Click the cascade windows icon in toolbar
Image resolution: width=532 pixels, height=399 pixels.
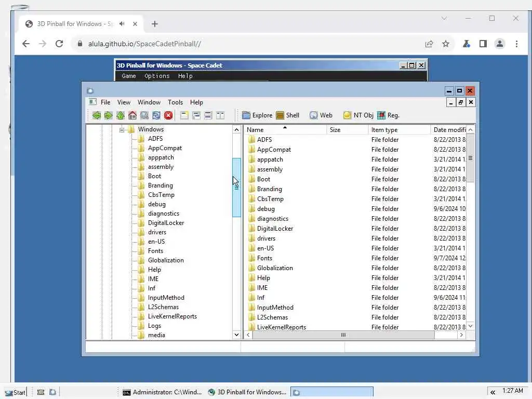point(196,115)
